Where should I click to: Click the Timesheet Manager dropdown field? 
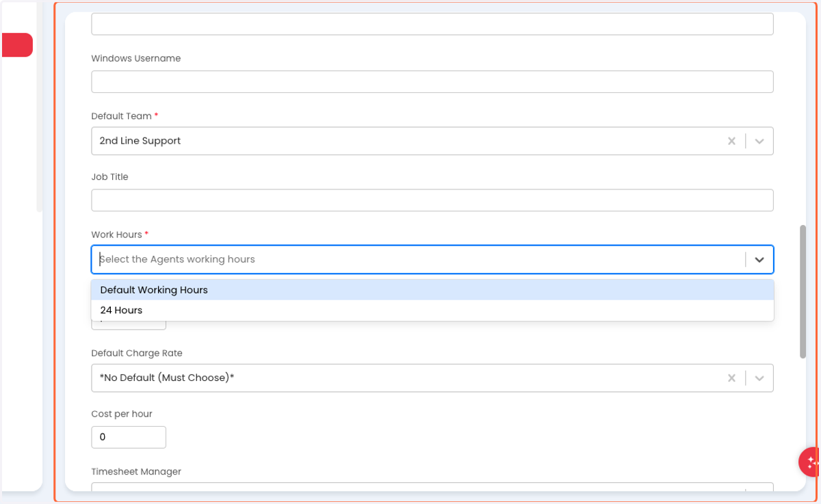[x=432, y=488]
